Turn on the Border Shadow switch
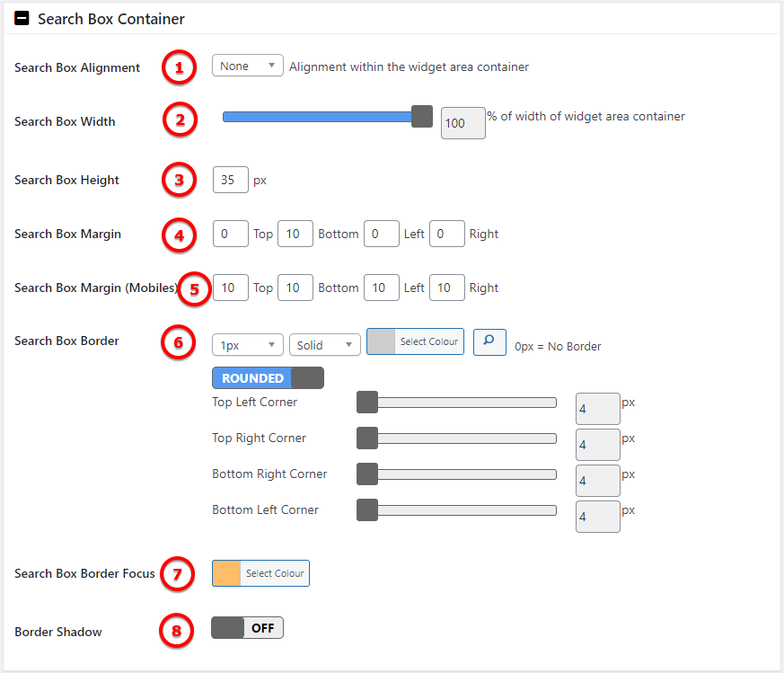784x673 pixels. 248,627
